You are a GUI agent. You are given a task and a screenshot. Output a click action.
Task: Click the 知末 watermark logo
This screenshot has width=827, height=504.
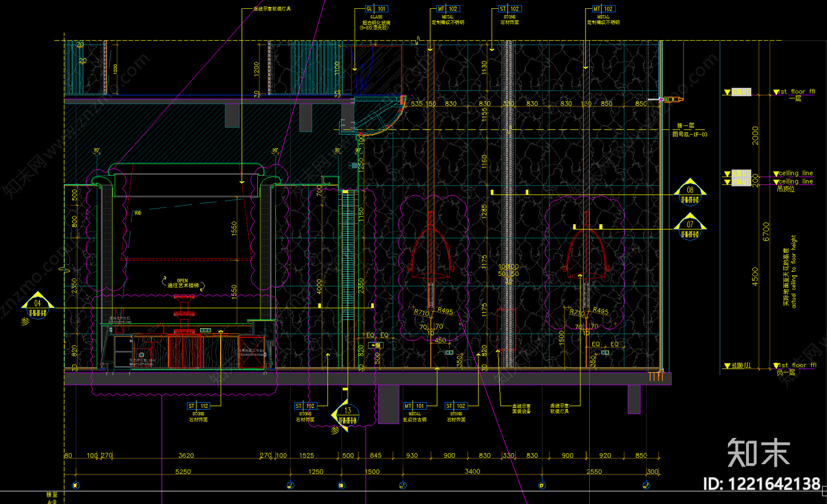coord(759,453)
